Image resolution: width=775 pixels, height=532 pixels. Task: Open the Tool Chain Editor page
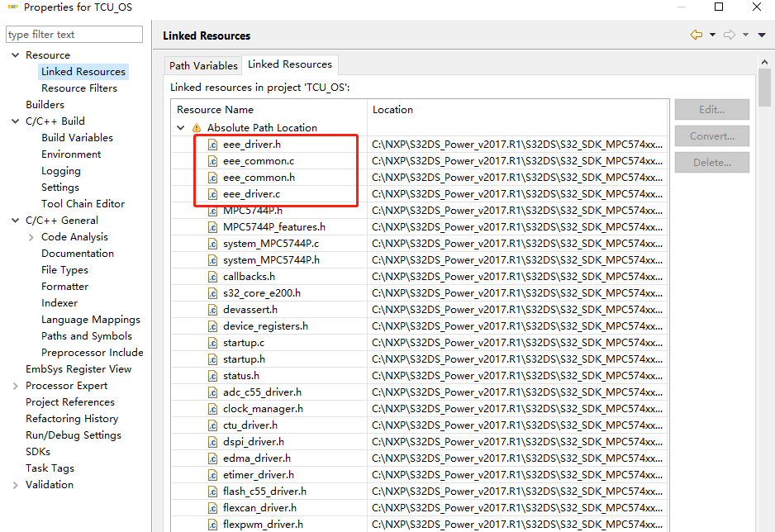point(83,204)
